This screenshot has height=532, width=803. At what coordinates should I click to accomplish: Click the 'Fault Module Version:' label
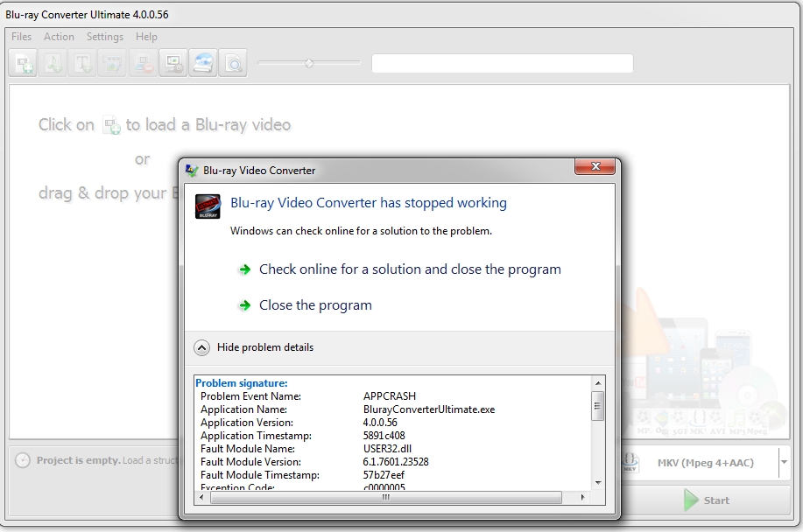coord(251,462)
